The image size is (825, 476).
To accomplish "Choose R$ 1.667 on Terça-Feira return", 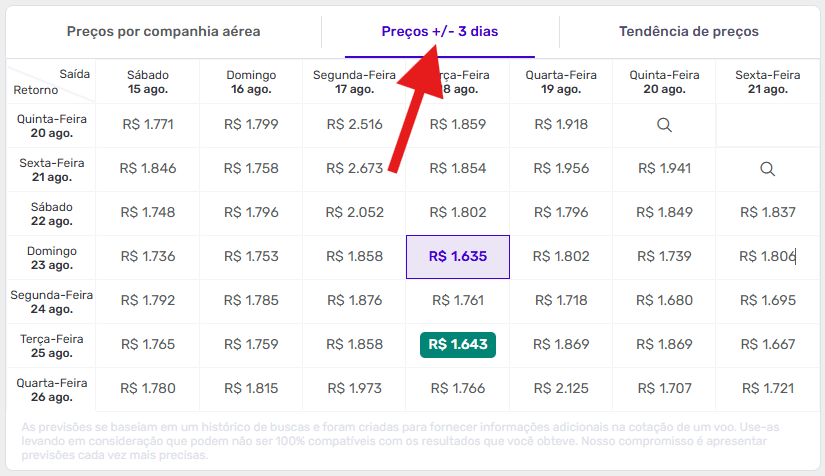I will tap(767, 345).
